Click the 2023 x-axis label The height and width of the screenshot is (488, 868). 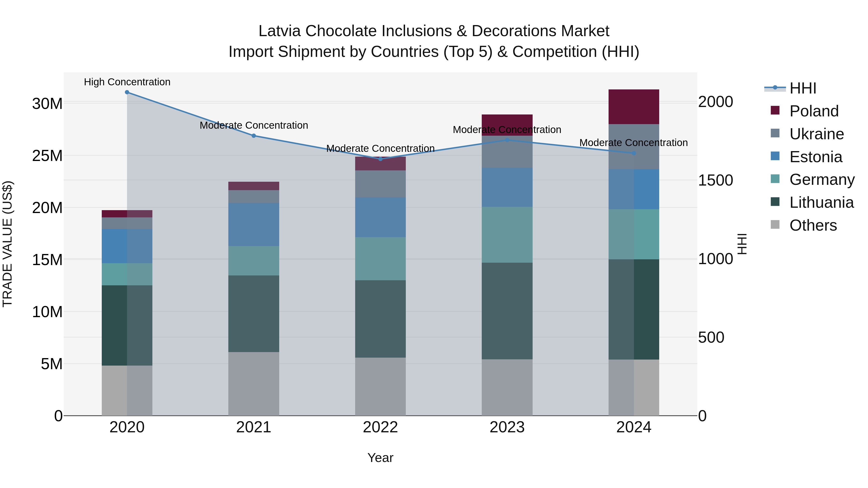(507, 427)
